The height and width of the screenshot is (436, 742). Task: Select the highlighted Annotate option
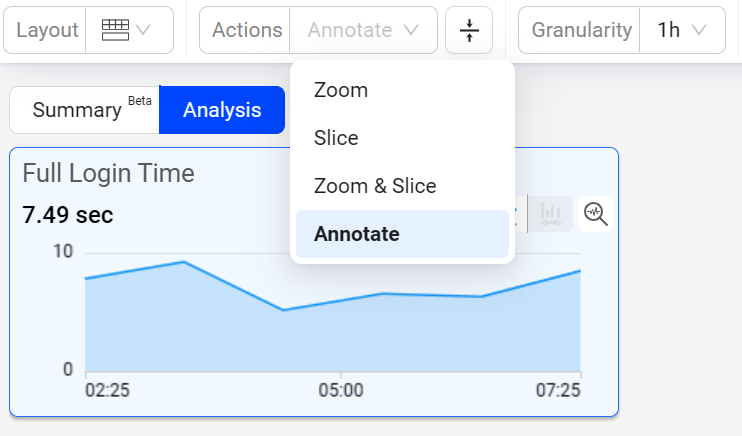[x=357, y=234]
